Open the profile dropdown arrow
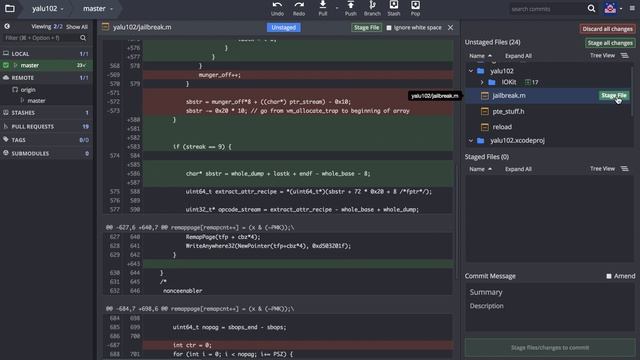Image resolution: width=640 pixels, height=360 pixels. point(621,9)
